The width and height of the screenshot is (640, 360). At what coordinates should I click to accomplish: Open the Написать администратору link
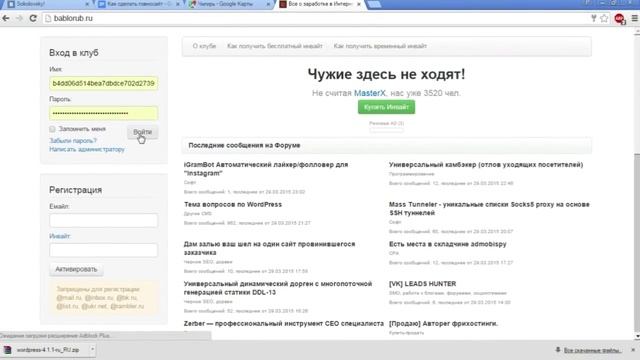[x=87, y=149]
